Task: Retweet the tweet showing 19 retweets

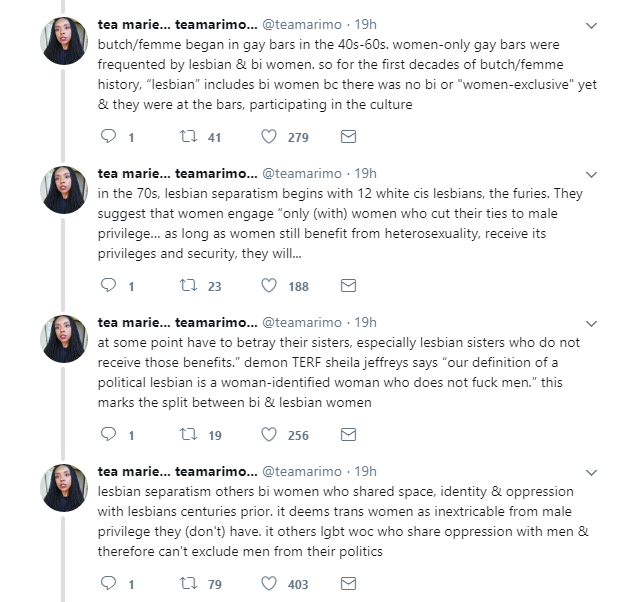Action: click(186, 434)
